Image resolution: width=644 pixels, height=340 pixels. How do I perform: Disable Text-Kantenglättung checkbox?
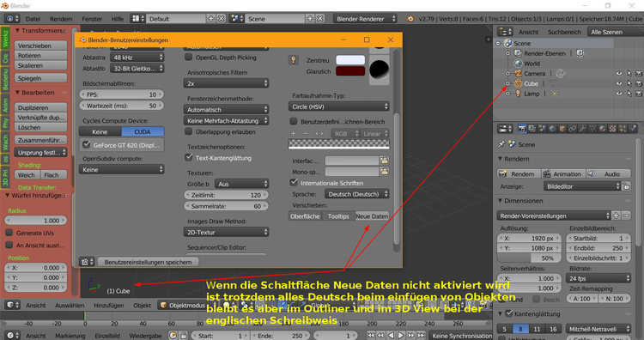[x=189, y=157]
